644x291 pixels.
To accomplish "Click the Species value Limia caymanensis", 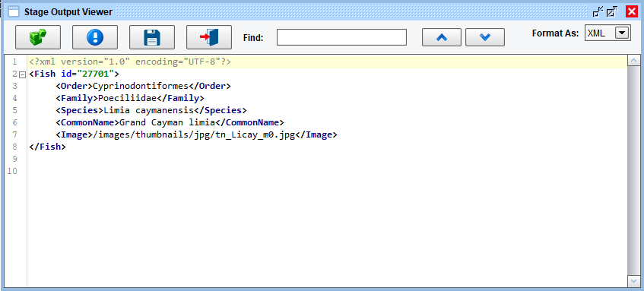I will tap(149, 110).
